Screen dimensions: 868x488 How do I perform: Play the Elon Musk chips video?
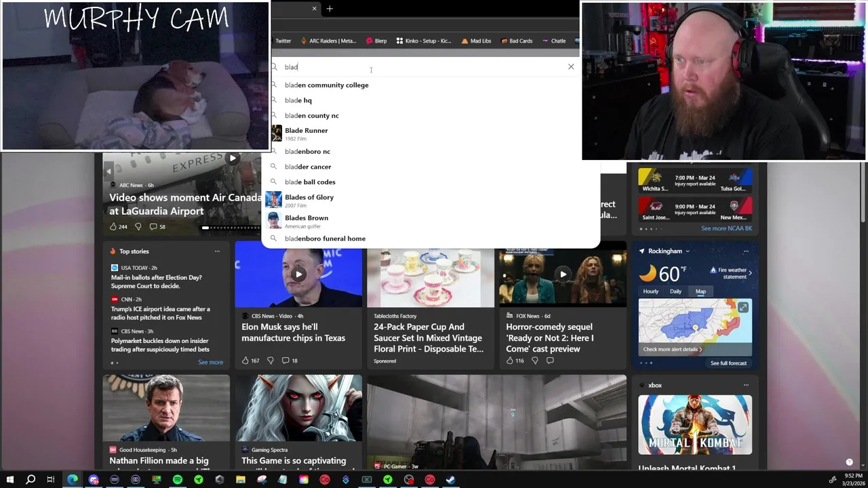299,274
